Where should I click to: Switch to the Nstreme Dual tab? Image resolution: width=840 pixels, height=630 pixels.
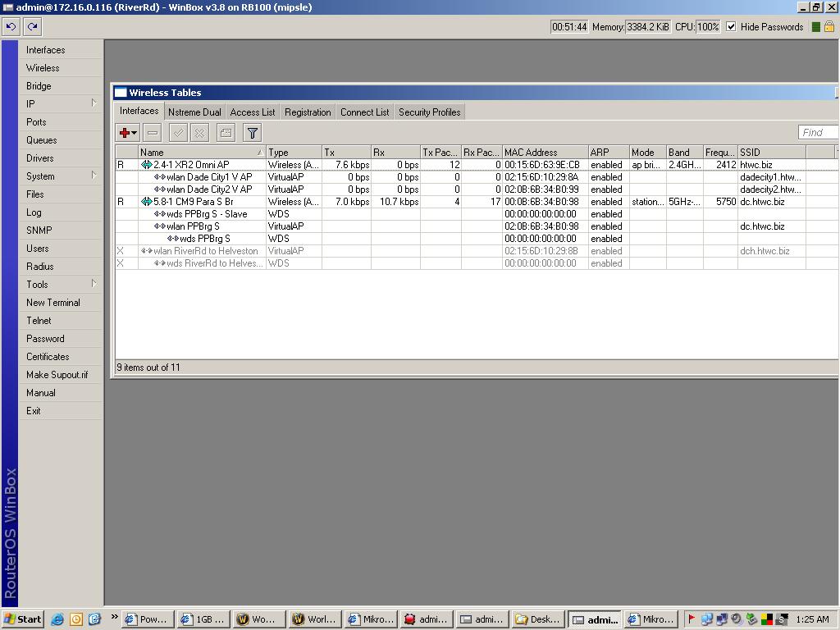[x=194, y=112]
